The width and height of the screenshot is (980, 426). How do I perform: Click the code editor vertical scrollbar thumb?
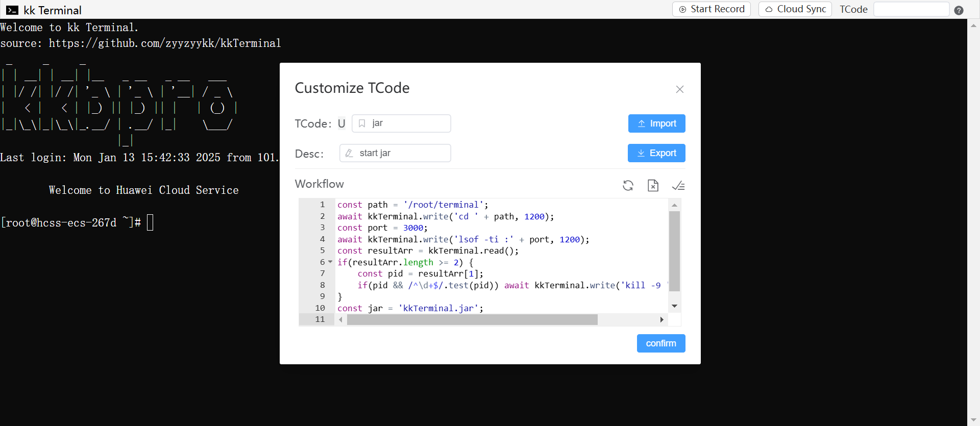[674, 251]
